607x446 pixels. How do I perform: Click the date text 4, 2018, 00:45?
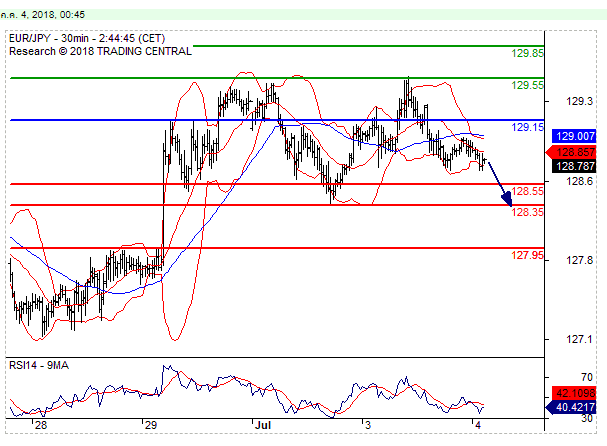pyautogui.click(x=52, y=15)
